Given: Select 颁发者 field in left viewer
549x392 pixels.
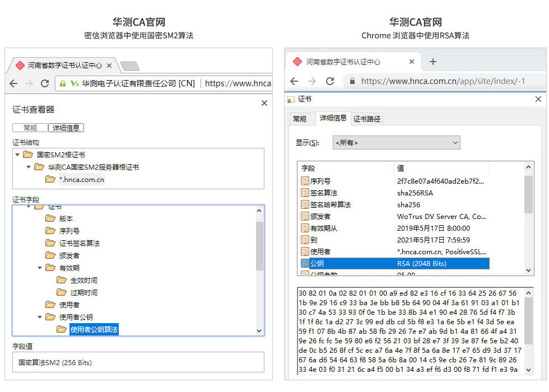Looking at the screenshot, I should (x=69, y=255).
